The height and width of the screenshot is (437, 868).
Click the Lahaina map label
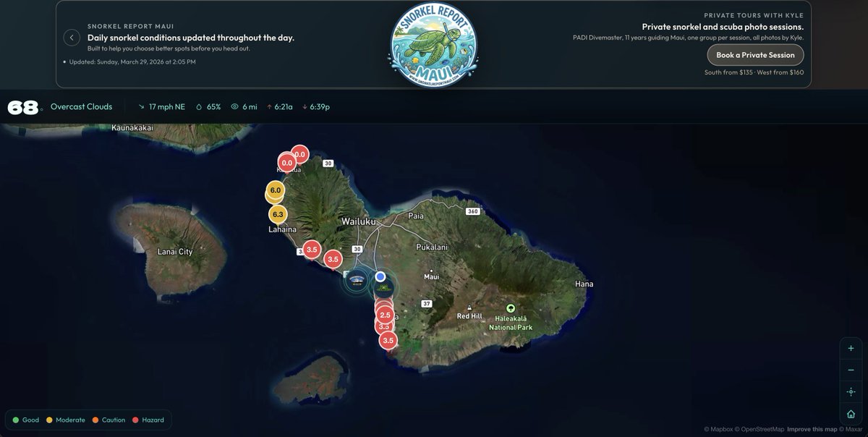282,229
